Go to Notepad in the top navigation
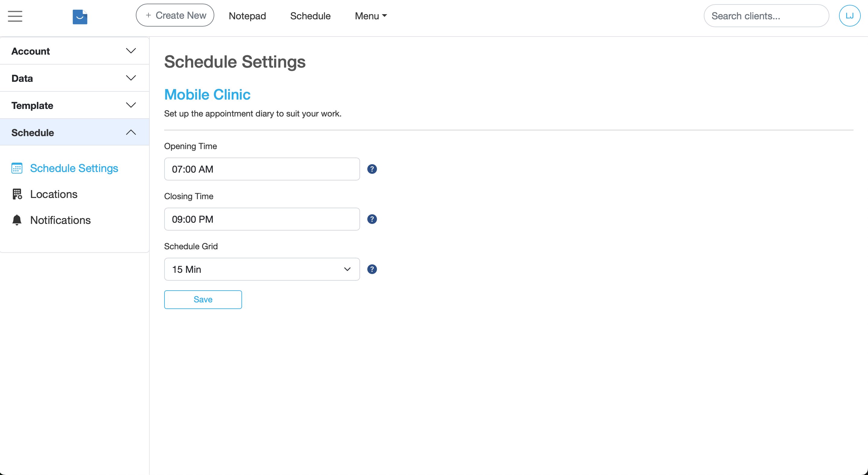Image resolution: width=868 pixels, height=475 pixels. point(247,16)
